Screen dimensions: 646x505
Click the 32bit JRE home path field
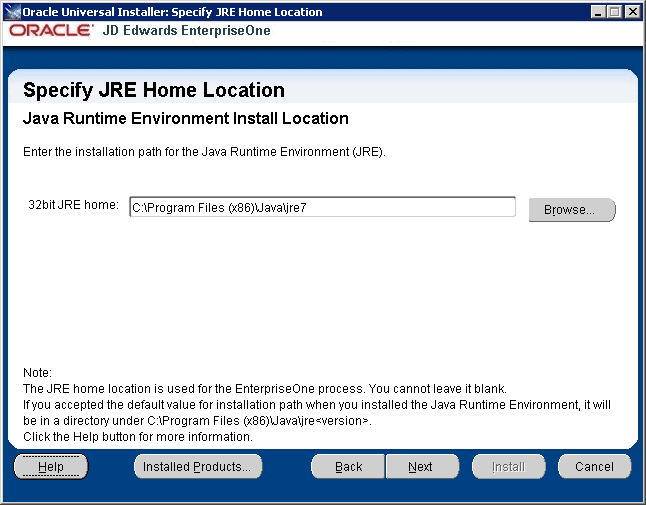322,207
